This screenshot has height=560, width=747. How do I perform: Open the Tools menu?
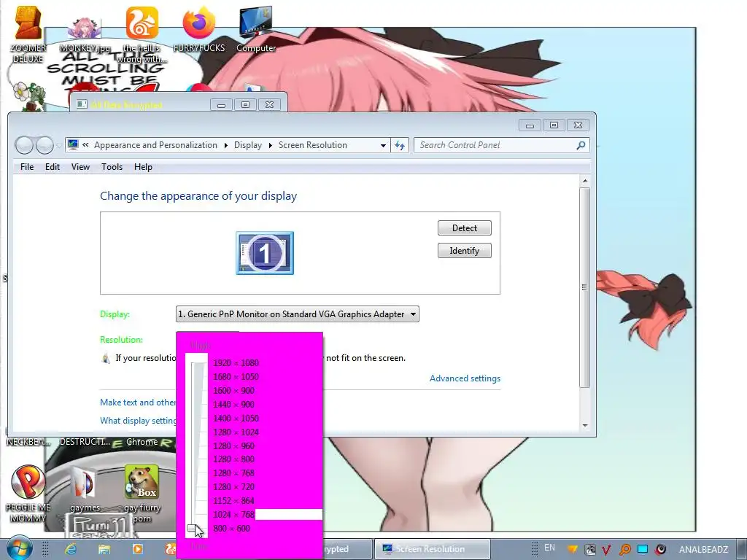coord(112,167)
